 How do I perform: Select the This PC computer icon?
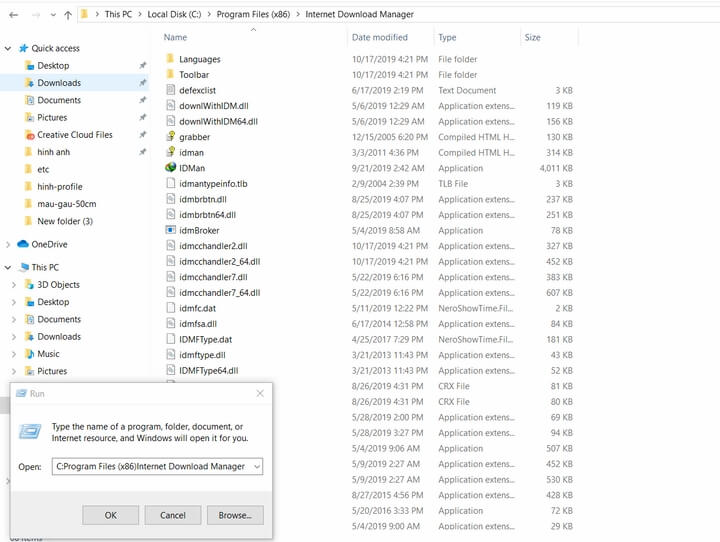tap(24, 267)
